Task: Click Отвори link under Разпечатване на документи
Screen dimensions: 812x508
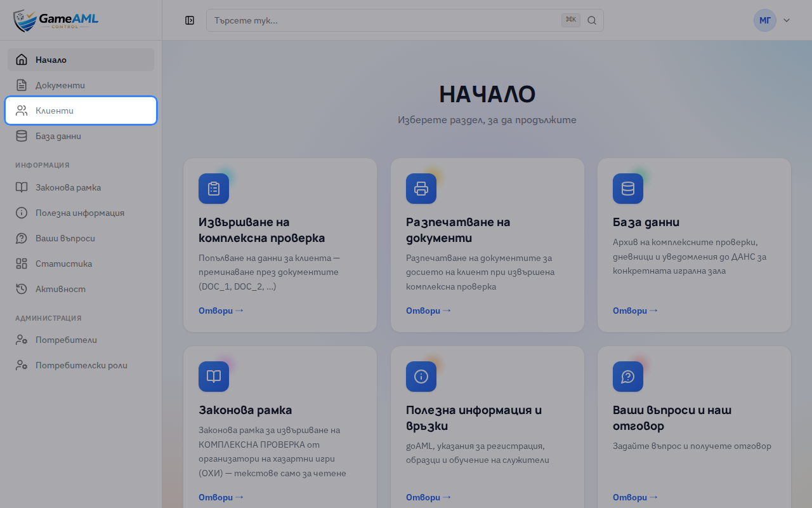Action: (428, 311)
